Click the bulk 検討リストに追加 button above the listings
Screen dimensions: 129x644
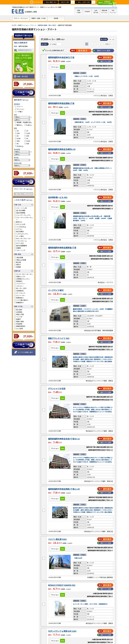coord(103,50)
